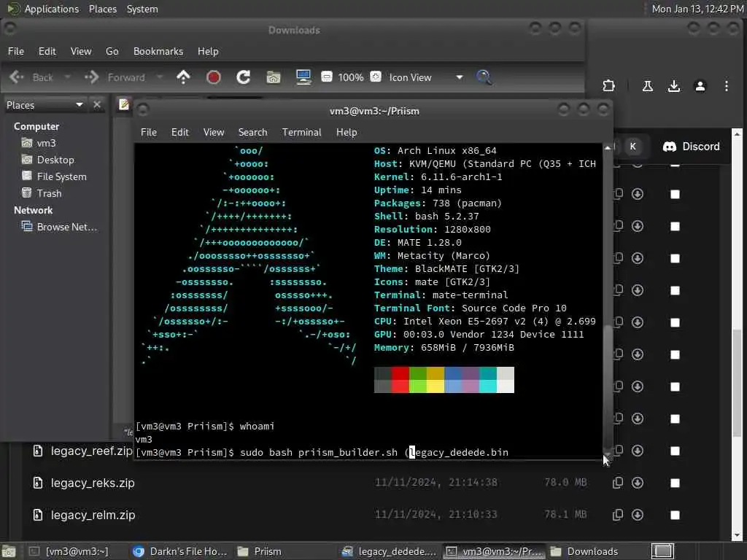Switch to the [vm3@vm3:~] taskbar window
This screenshot has height=560, width=747.
coord(68,551)
